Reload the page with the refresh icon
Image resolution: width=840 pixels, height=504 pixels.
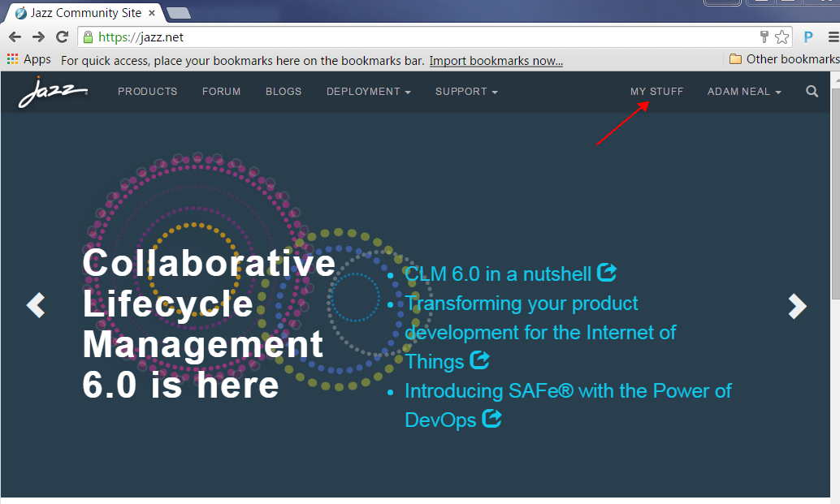[62, 37]
